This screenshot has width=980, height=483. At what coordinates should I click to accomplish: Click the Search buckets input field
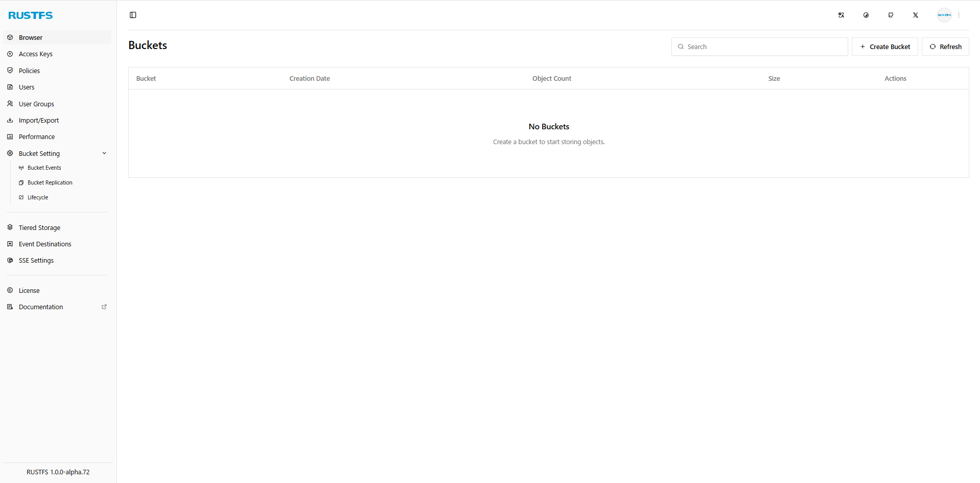pyautogui.click(x=759, y=47)
